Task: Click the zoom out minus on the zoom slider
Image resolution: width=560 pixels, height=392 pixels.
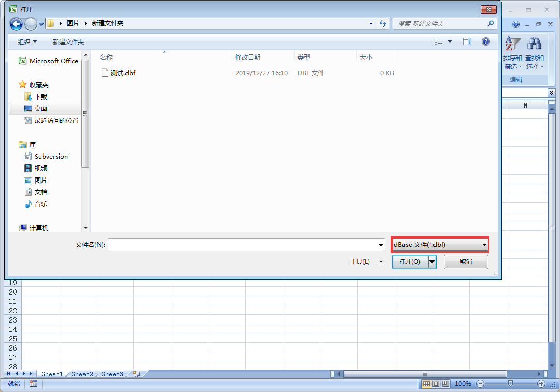Action: (x=480, y=384)
